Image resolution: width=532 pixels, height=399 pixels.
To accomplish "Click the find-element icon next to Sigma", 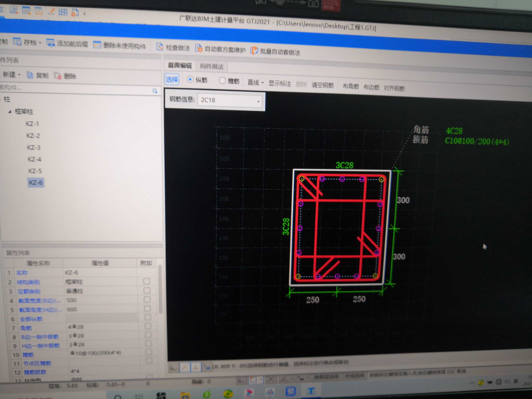I will pos(14,10).
